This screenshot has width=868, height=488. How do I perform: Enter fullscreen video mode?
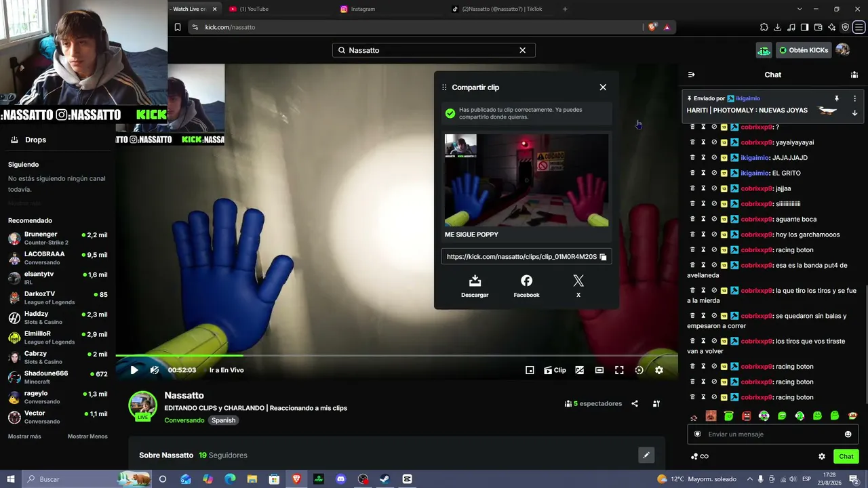(619, 370)
